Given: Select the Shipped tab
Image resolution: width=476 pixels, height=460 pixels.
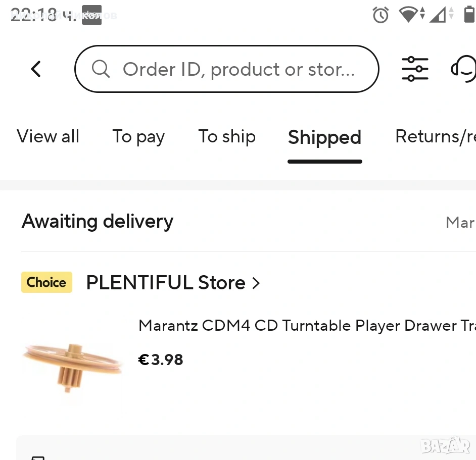Looking at the screenshot, I should [x=324, y=137].
